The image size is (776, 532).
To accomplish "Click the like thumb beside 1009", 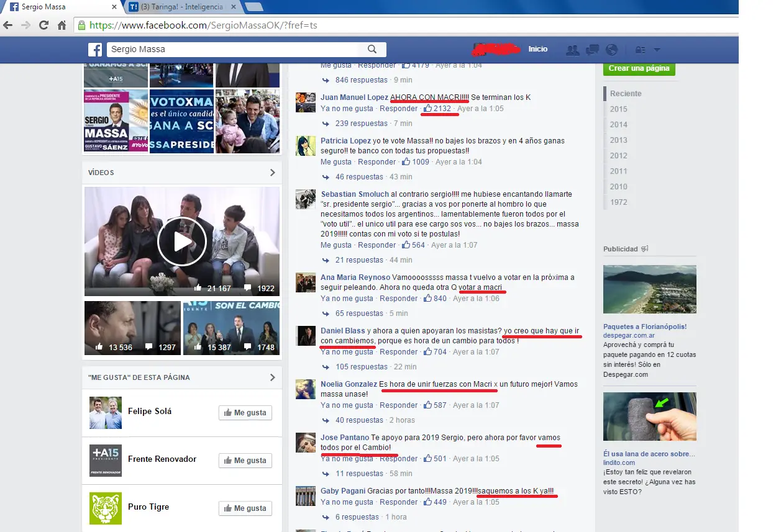I will coord(406,162).
